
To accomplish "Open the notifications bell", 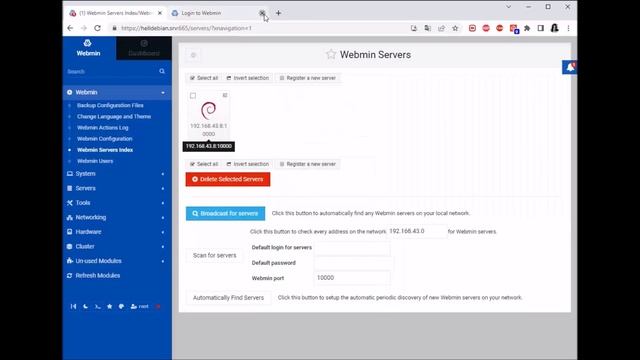I will 570,67.
